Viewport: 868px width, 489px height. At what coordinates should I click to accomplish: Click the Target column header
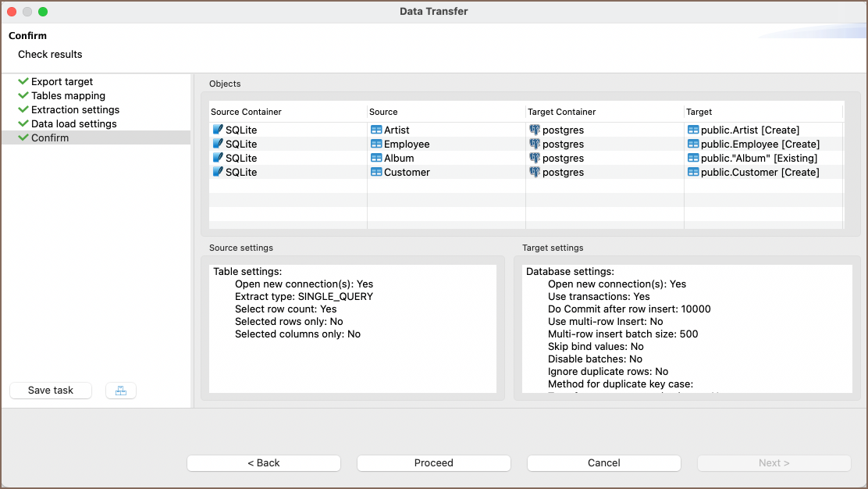click(x=699, y=112)
